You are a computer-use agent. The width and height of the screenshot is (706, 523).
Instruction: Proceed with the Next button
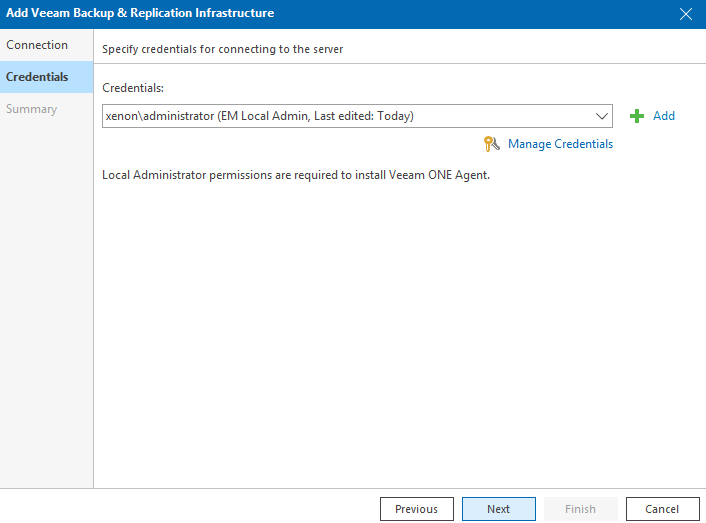click(498, 509)
